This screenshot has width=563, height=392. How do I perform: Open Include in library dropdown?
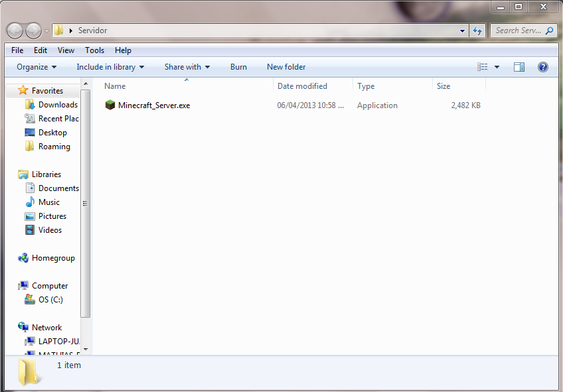[x=110, y=67]
